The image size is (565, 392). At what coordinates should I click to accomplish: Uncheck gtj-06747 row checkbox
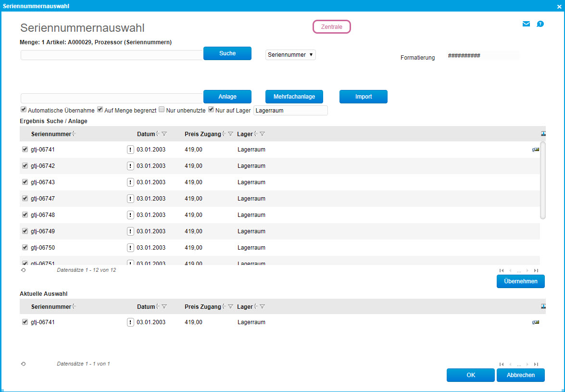25,198
